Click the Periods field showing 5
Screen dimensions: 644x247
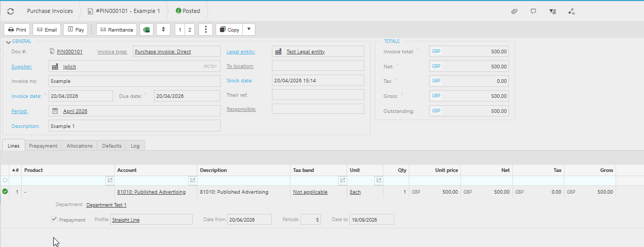tap(311, 220)
